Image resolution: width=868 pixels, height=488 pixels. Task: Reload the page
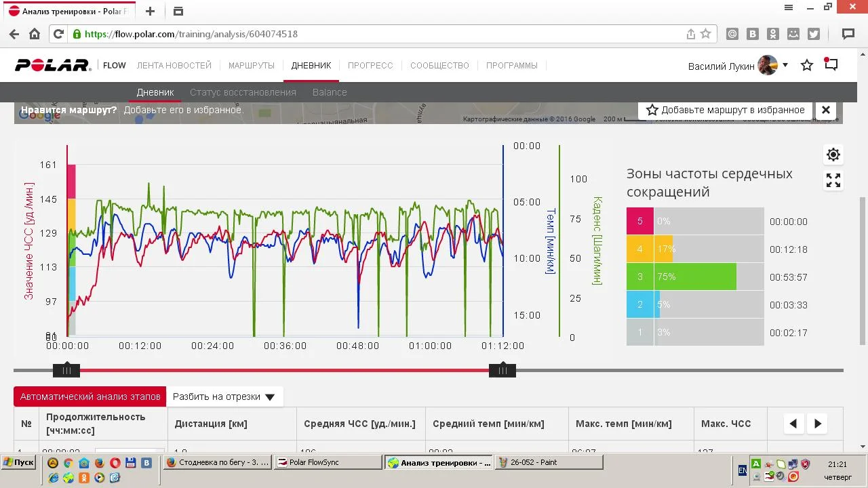coord(59,34)
